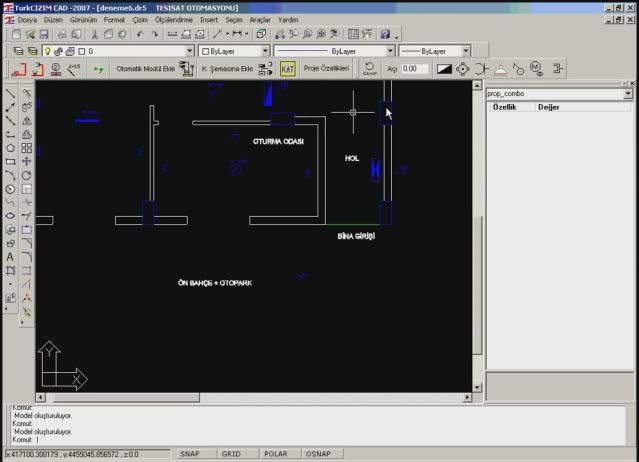Select the Mirror tool
639x462 pixels.
26,121
